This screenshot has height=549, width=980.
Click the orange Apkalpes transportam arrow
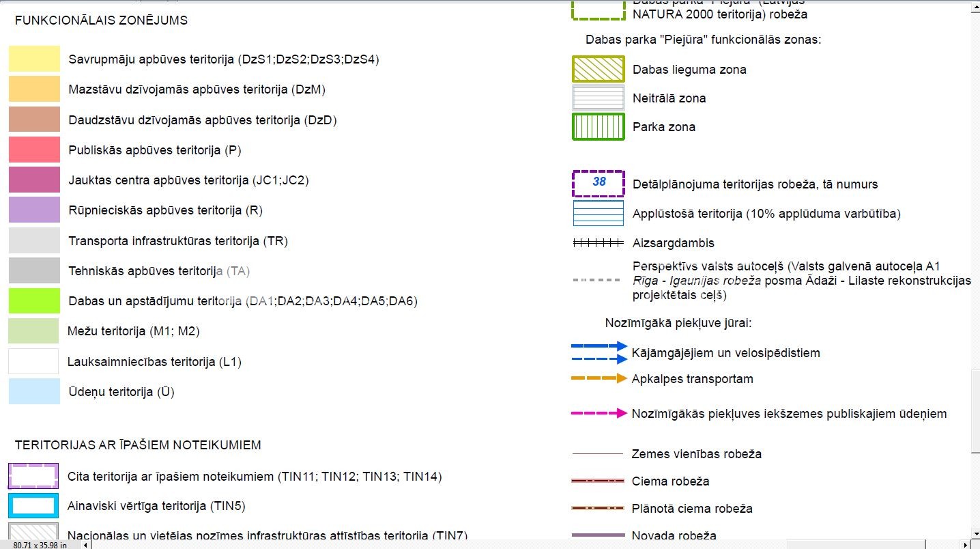(x=598, y=378)
